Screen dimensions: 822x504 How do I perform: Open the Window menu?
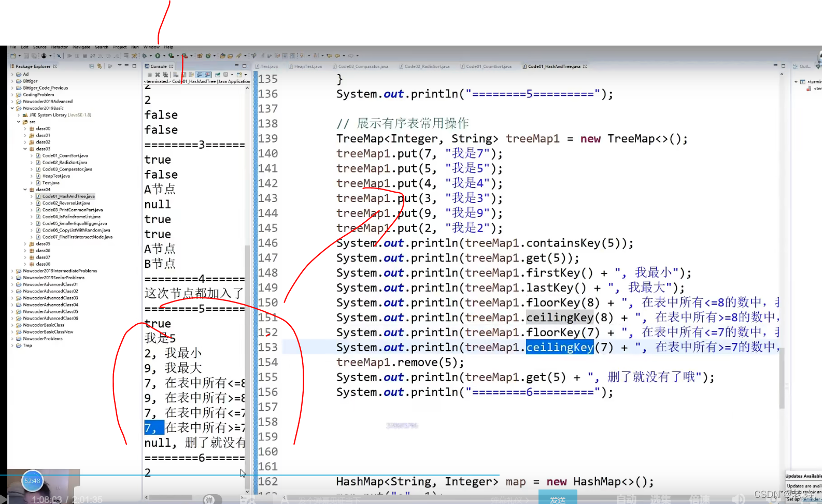151,47
